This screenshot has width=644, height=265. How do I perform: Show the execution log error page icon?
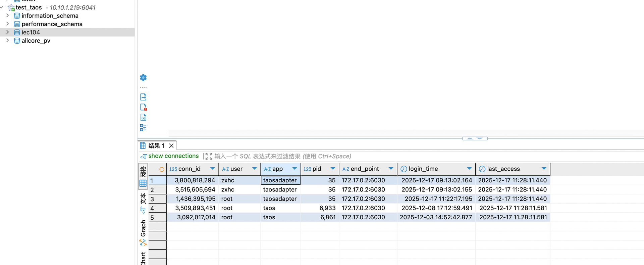pyautogui.click(x=143, y=107)
